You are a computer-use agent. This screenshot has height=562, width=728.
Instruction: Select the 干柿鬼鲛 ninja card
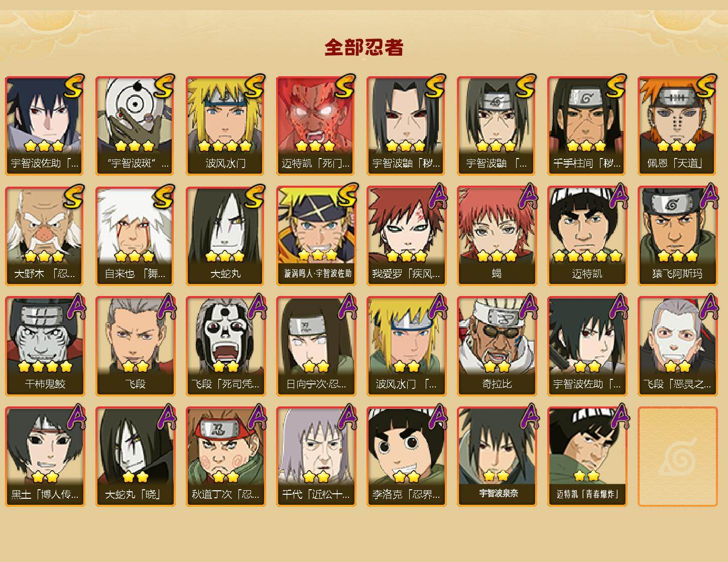pyautogui.click(x=45, y=346)
